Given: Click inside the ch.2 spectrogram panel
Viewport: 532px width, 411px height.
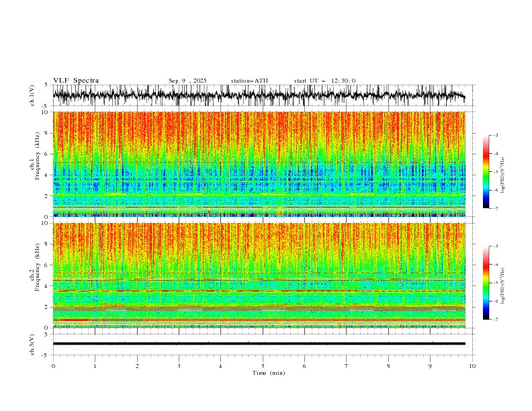Looking at the screenshot, I should coord(259,275).
